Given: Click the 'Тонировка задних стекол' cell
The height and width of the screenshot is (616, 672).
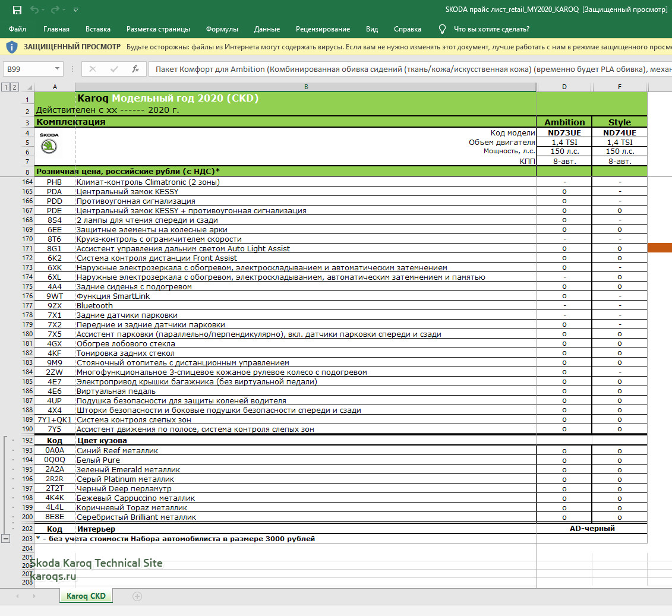Looking at the screenshot, I should [306, 353].
